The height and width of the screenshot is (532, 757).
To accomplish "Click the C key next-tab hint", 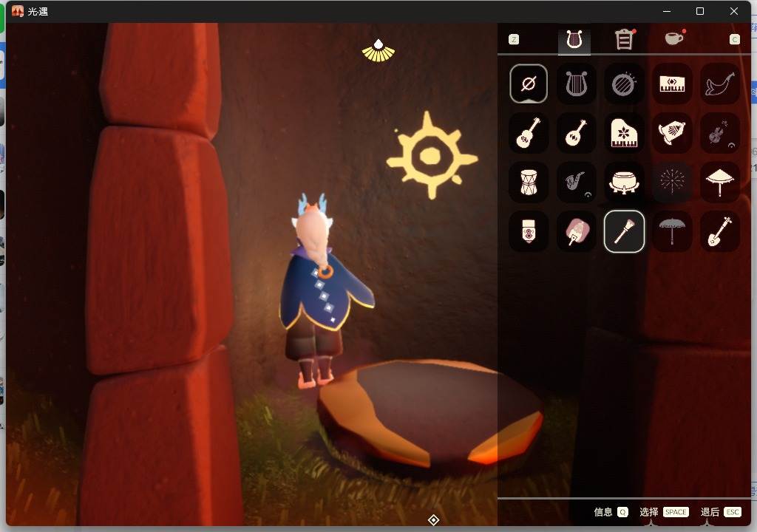I will pyautogui.click(x=734, y=40).
